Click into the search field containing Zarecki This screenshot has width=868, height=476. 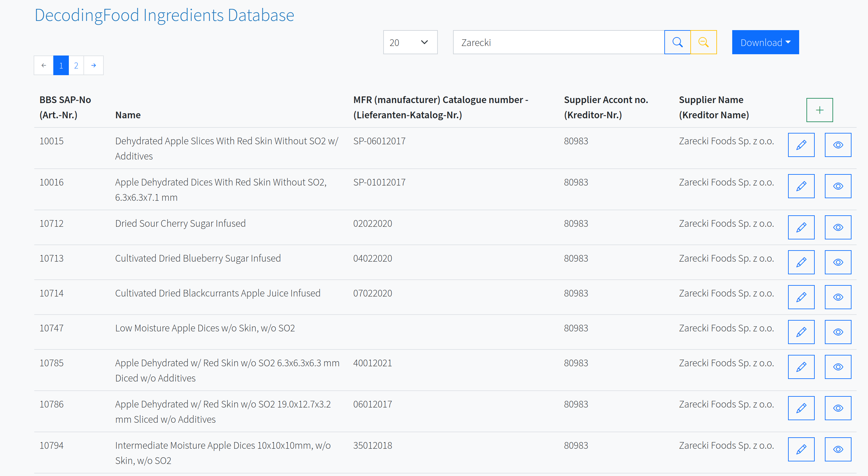tap(558, 42)
